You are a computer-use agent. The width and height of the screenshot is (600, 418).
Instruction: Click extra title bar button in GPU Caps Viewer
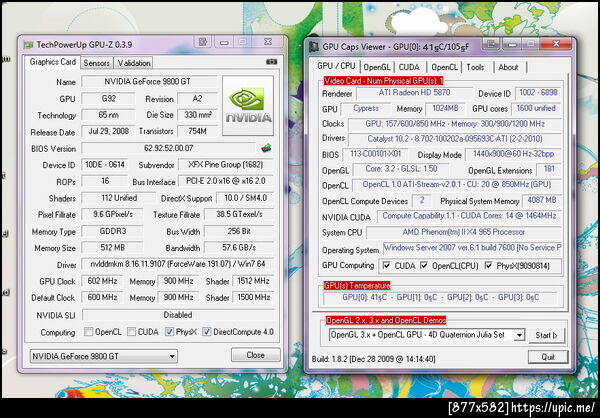pyautogui.click(x=491, y=44)
